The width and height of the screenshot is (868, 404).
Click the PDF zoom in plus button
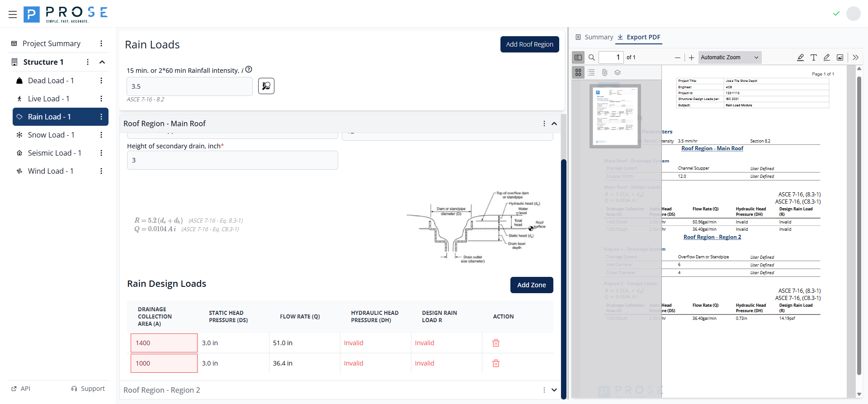(x=691, y=57)
